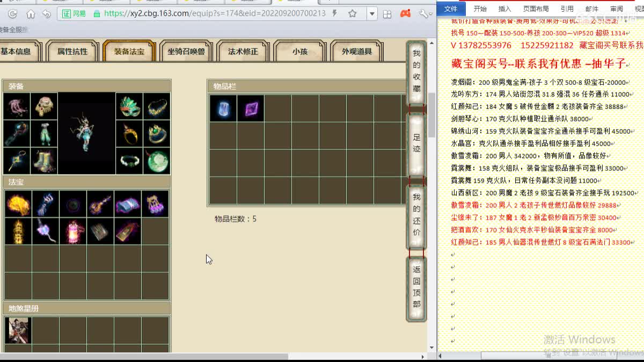Select the golden key pendant equipment icon
The width and height of the screenshot is (644, 362).
click(x=17, y=161)
